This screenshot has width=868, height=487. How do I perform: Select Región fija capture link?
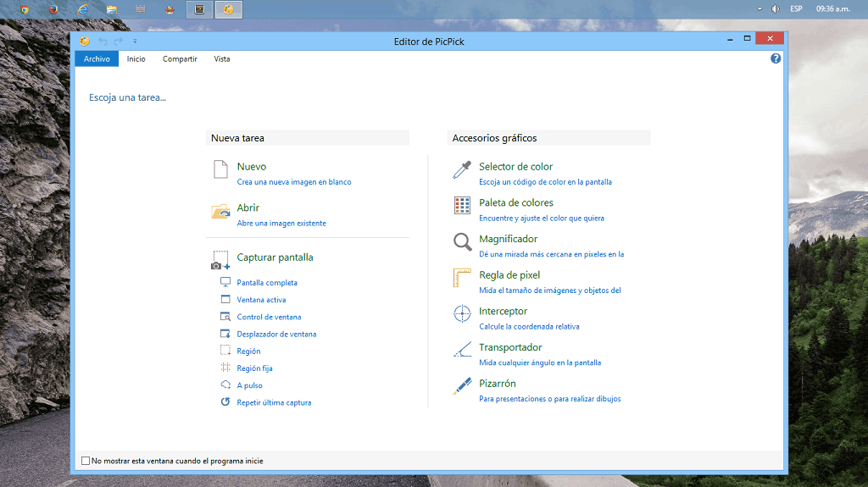(254, 368)
